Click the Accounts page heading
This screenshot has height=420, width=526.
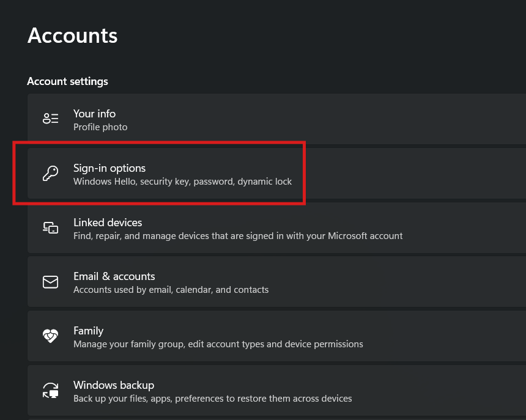click(x=72, y=35)
